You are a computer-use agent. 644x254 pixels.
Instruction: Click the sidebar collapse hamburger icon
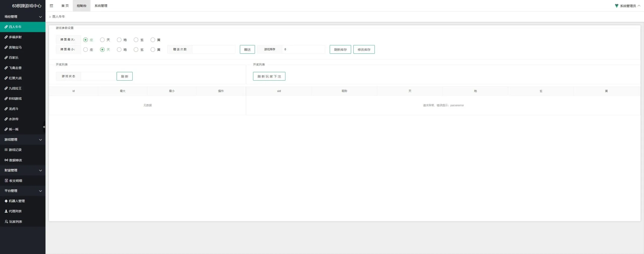51,6
